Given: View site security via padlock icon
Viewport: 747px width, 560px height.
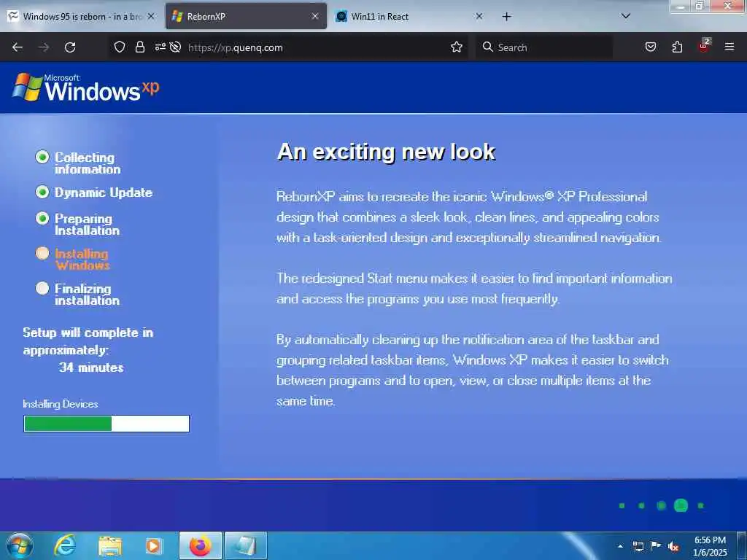Looking at the screenshot, I should 139,47.
